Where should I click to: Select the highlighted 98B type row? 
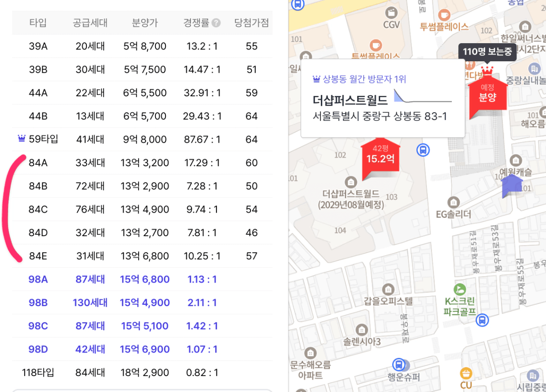142,303
